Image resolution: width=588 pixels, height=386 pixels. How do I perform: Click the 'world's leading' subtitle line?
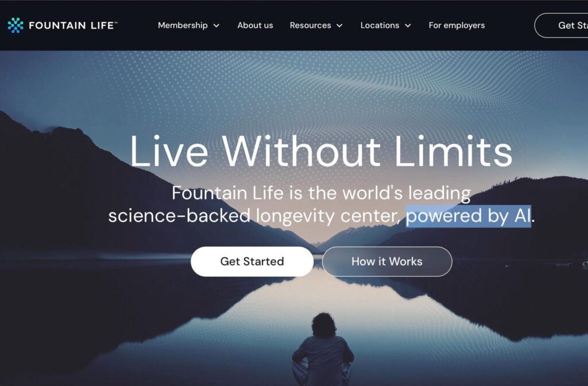pos(322,193)
